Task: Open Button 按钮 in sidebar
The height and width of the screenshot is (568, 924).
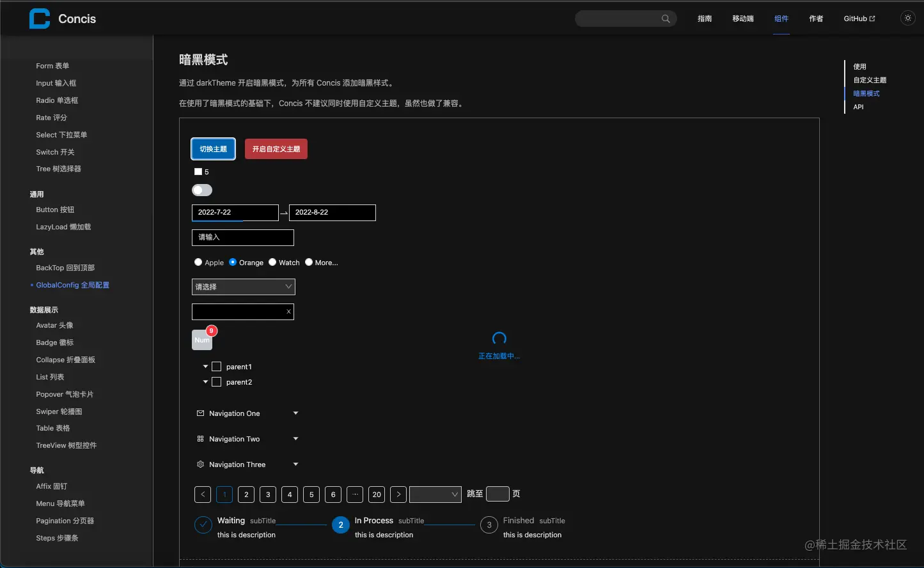Action: click(x=55, y=210)
